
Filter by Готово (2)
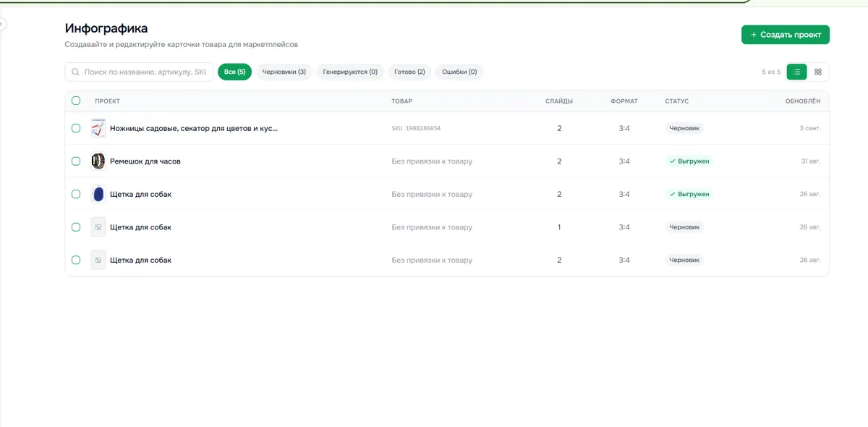point(410,72)
